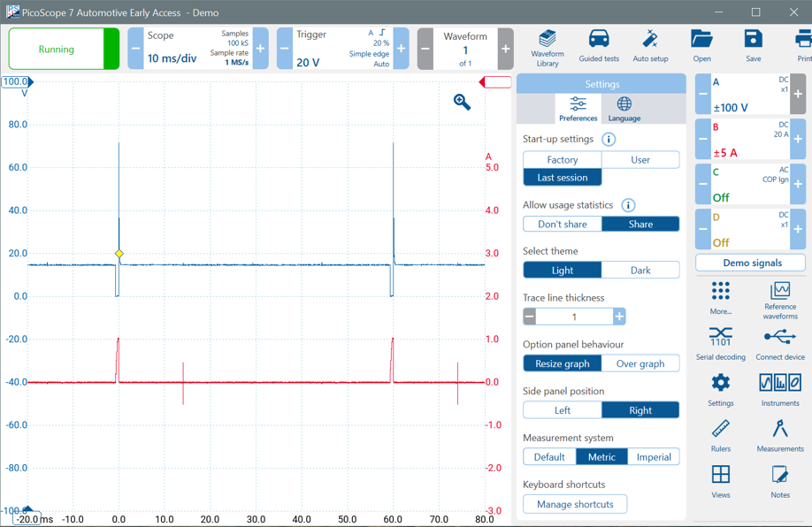Stop capture via Running button
Image resolution: width=812 pixels, height=527 pixels.
coord(64,49)
